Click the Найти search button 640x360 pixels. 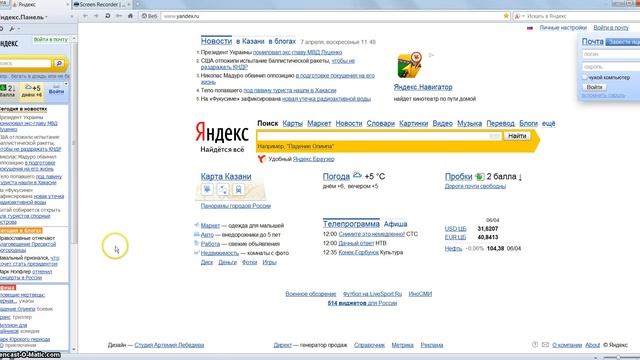(x=517, y=136)
